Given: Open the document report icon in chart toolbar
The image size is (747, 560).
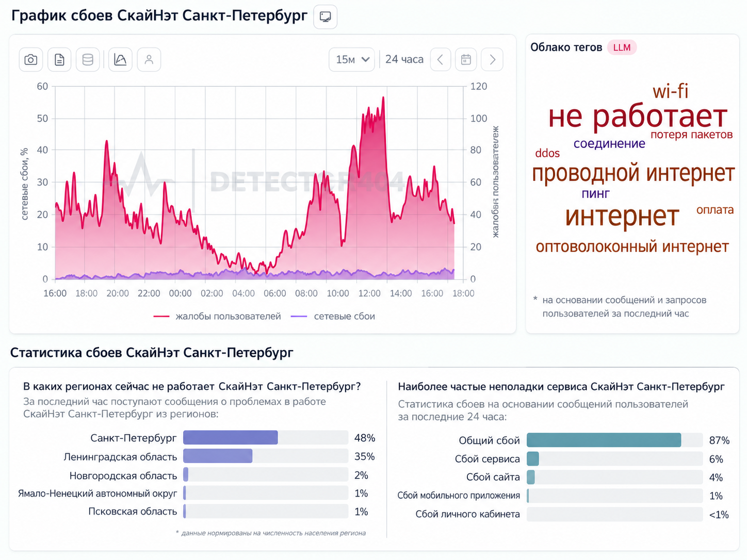Looking at the screenshot, I should [59, 60].
